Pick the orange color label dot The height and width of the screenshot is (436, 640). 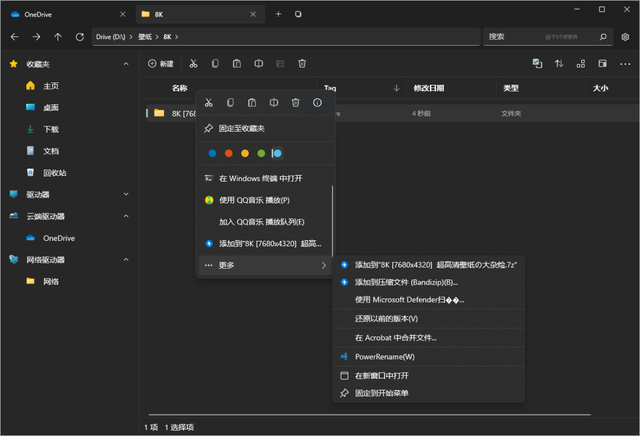229,153
